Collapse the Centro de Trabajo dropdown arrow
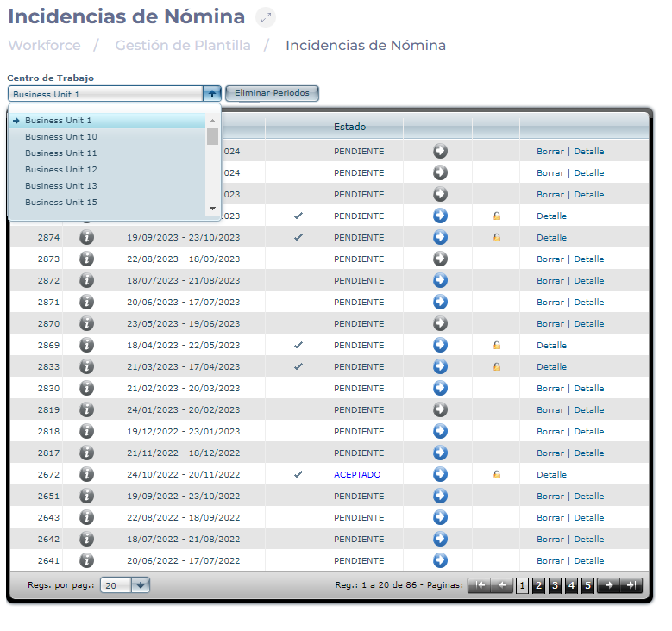 (212, 93)
